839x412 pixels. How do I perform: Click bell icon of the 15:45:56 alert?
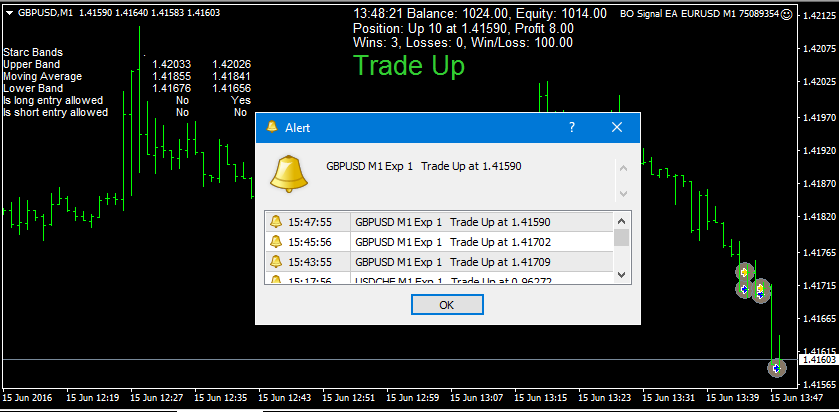point(276,242)
